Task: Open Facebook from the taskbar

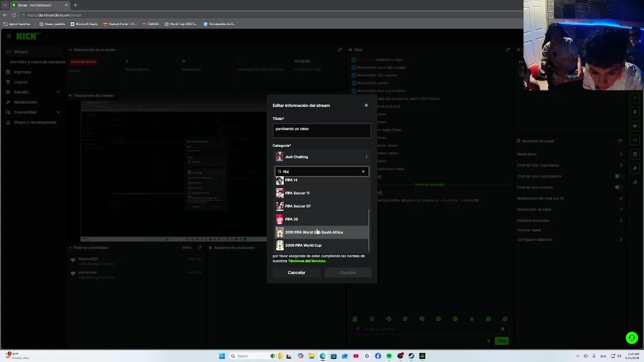Action: pos(378,356)
